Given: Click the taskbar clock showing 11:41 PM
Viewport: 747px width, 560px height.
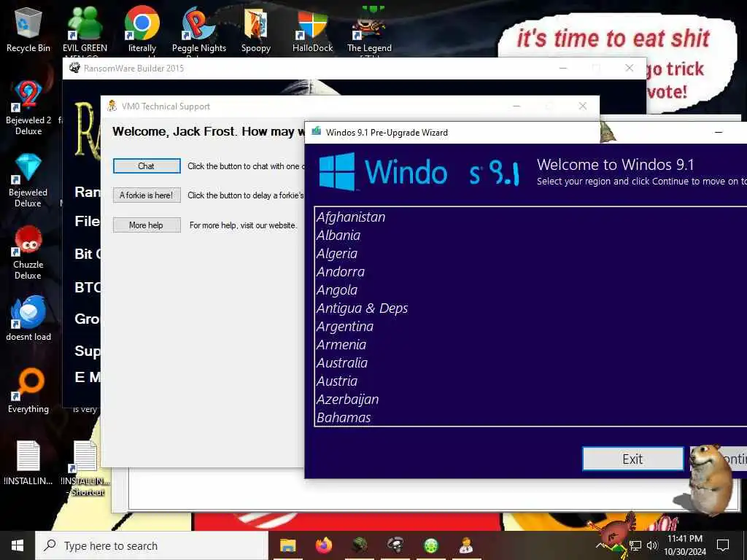Looking at the screenshot, I should 685,545.
